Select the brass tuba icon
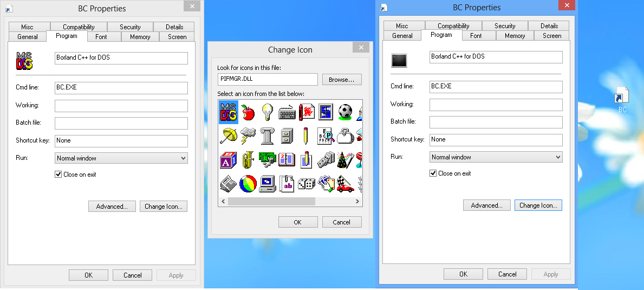The height and width of the screenshot is (290, 644). 248,160
